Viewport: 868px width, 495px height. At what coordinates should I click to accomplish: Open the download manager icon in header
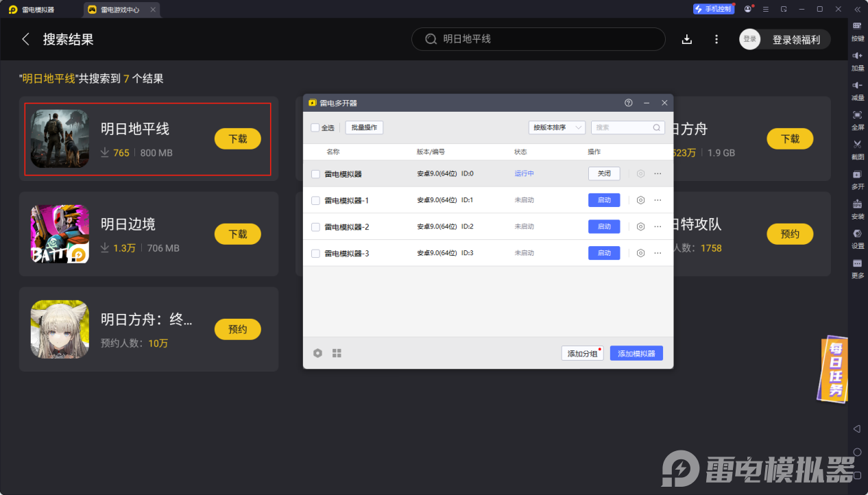click(687, 39)
